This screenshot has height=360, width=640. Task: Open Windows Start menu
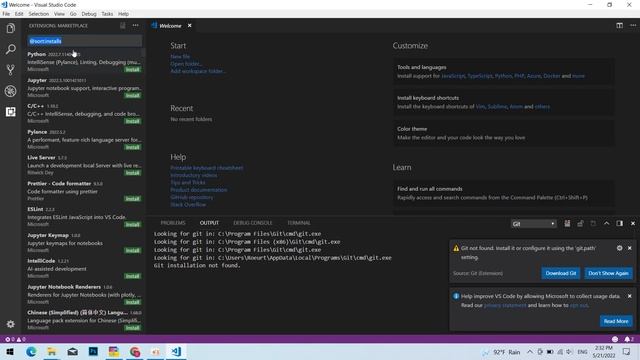coord(10,351)
